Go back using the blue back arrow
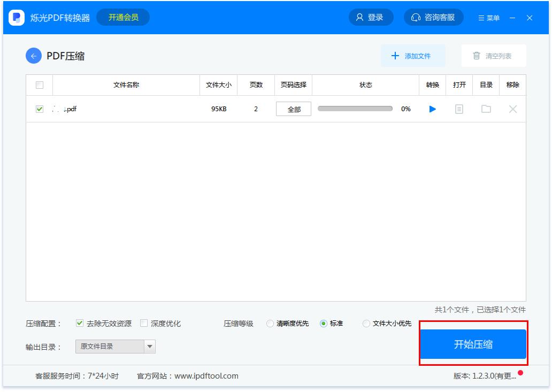Screen dimensions: 552x392 [33, 56]
